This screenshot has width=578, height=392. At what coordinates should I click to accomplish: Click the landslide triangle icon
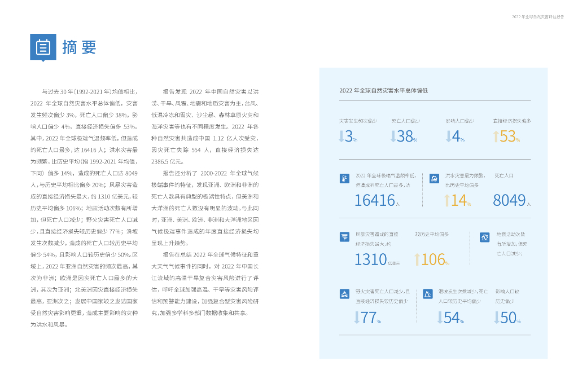click(x=428, y=294)
